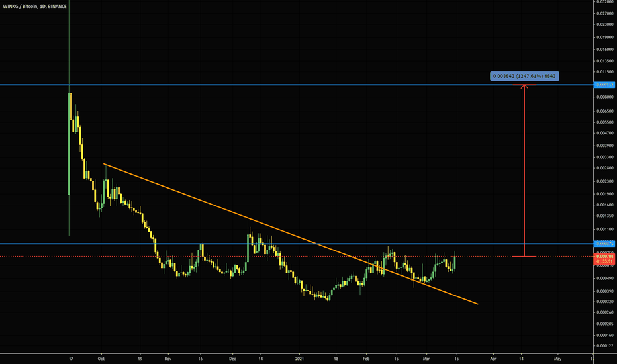Click the 0.000205 price axis label
This screenshot has height=364, width=617.
pyautogui.click(x=605, y=324)
